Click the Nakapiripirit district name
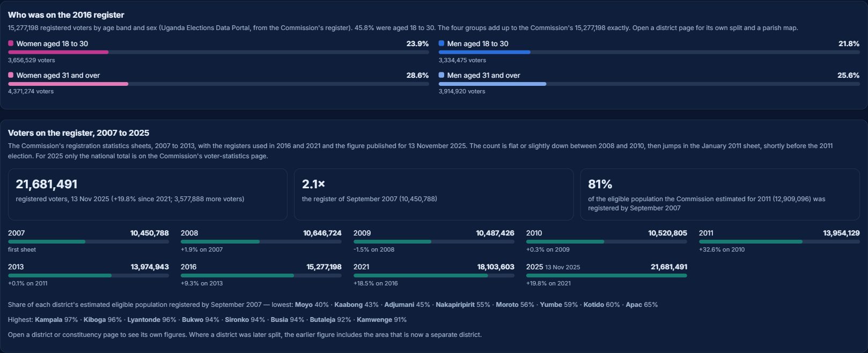Viewport: 868px width, 353px height. 455,305
